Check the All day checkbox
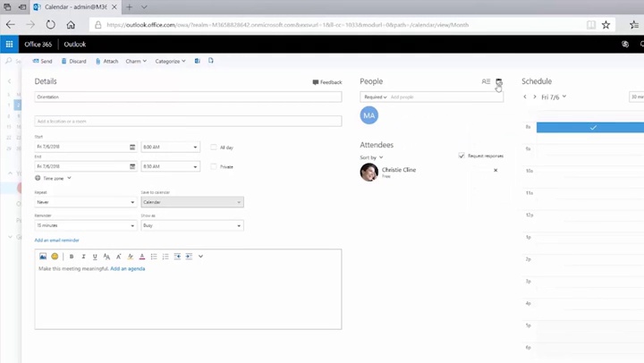The image size is (644, 363). click(213, 147)
